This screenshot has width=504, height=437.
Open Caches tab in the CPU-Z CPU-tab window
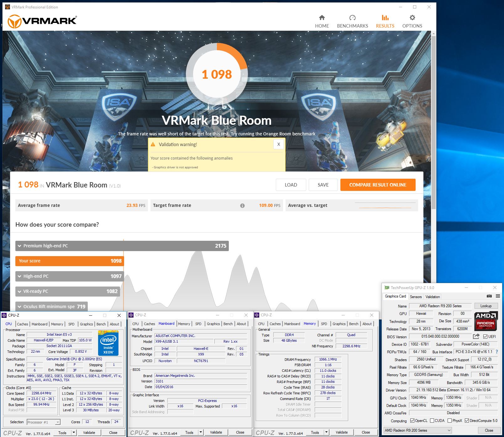pyautogui.click(x=22, y=324)
